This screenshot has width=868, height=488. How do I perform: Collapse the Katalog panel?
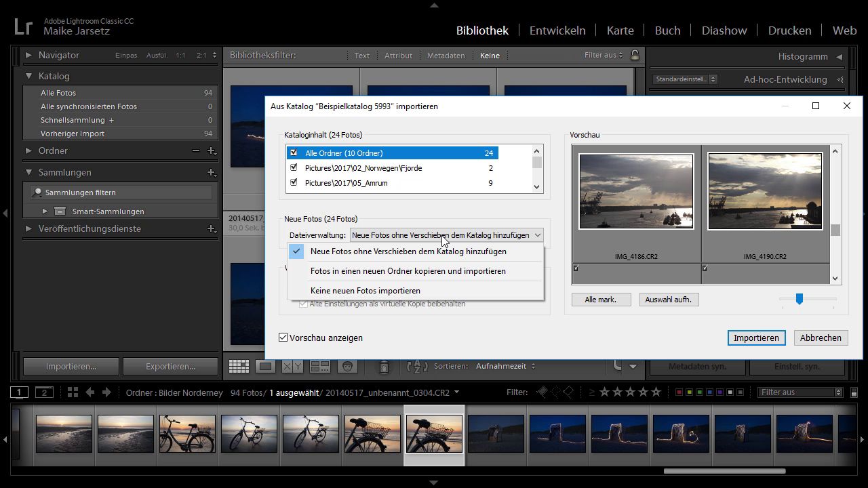click(28, 76)
